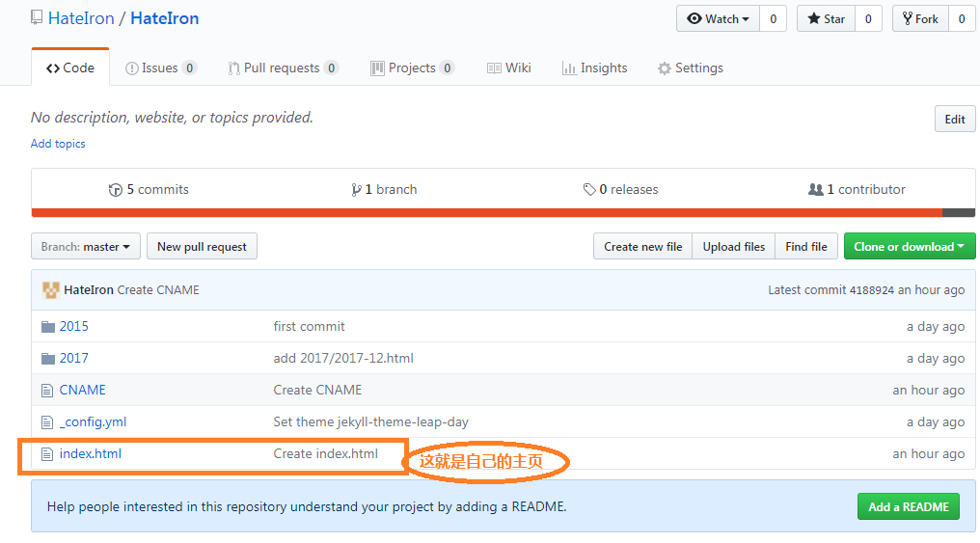Star the repository
980x543 pixels.
(827, 18)
